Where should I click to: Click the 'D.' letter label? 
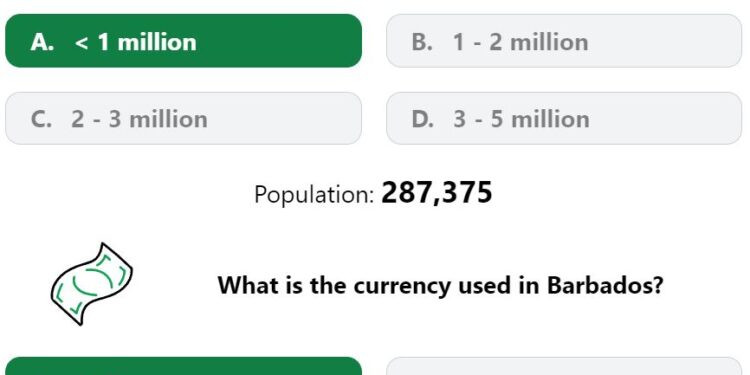[423, 119]
